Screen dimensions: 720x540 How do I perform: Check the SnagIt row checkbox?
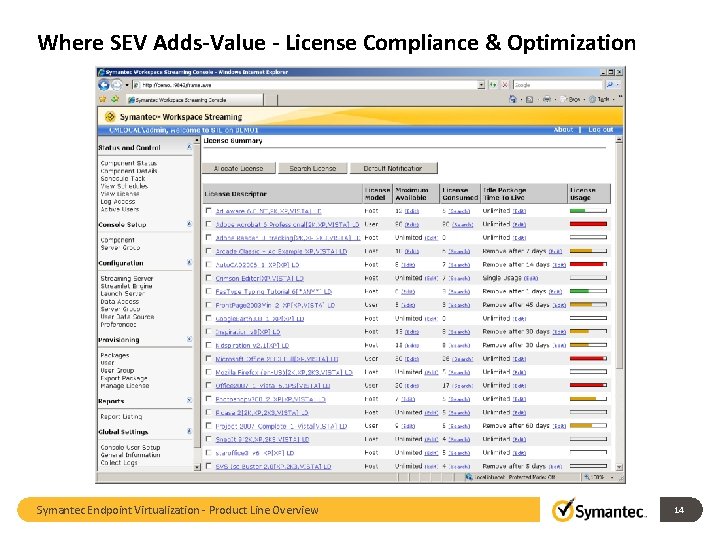coord(208,439)
